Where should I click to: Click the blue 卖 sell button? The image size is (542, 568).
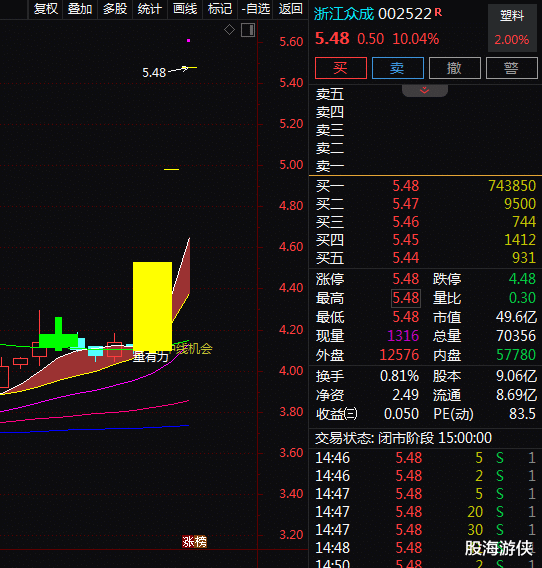pos(398,68)
